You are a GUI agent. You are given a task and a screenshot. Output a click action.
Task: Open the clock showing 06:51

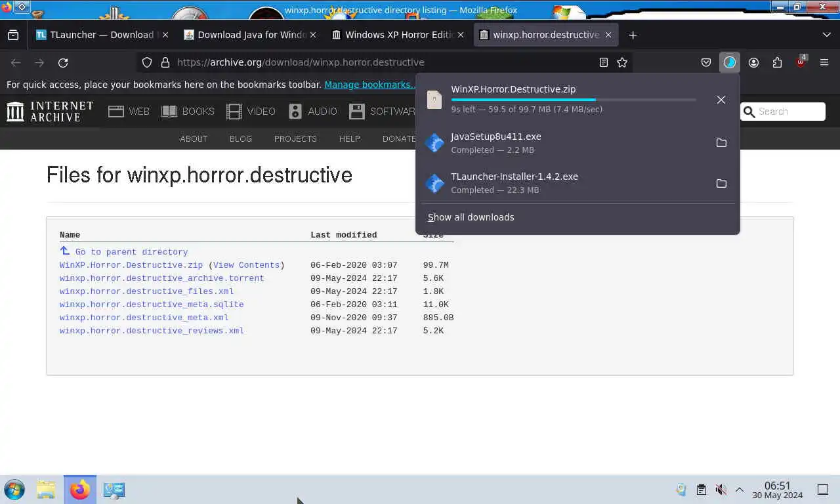click(x=778, y=490)
